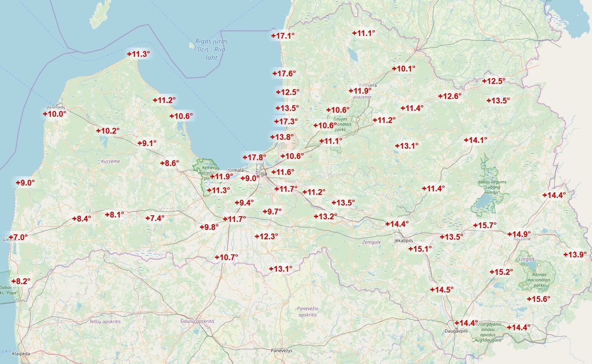Select the +10.0° reading at Ventspils

[x=55, y=114]
